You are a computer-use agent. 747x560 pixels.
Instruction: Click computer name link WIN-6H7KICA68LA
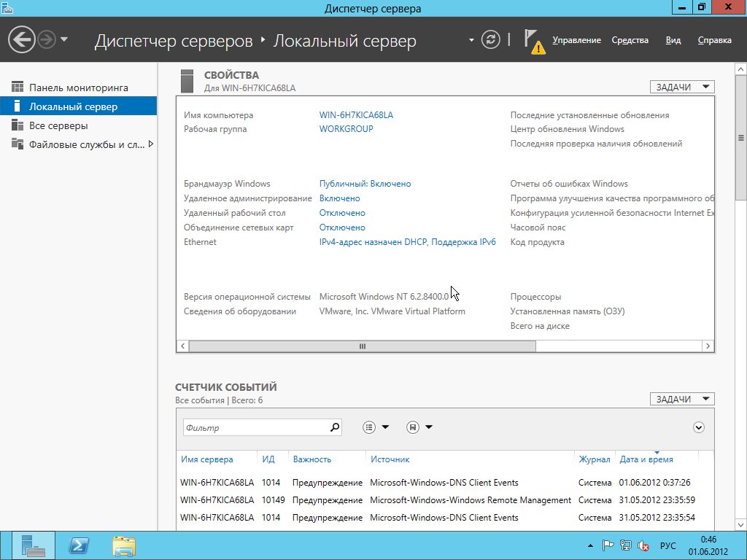356,114
